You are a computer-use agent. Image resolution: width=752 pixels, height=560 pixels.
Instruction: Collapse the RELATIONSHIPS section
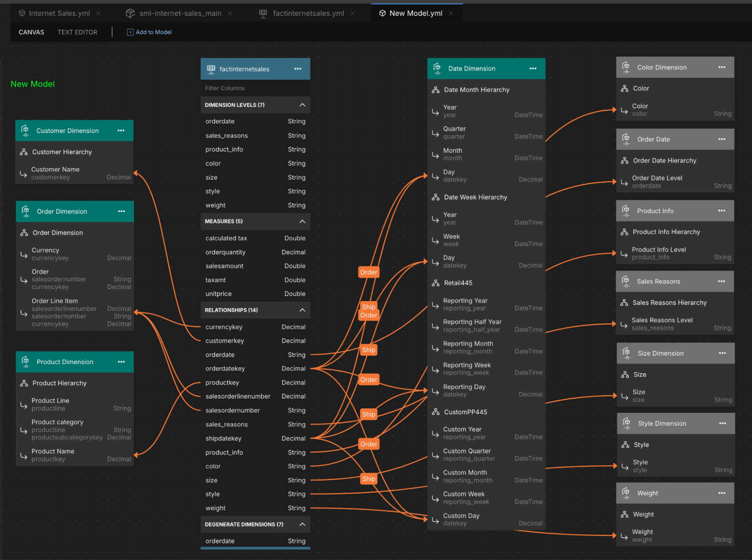[302, 310]
